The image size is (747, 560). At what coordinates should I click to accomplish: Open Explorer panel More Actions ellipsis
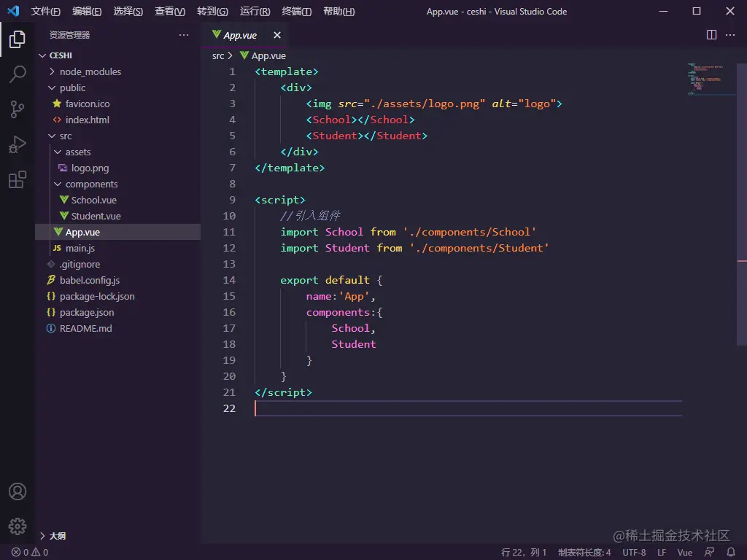[184, 35]
